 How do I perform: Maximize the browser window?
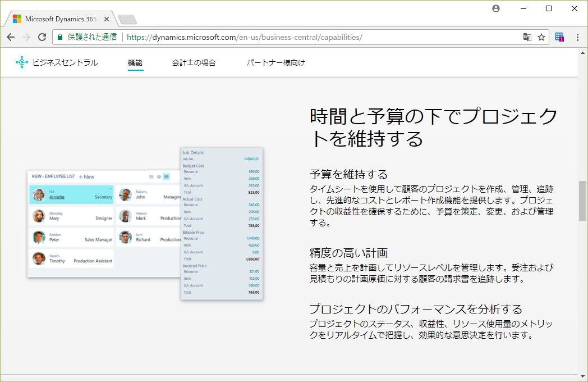coord(549,8)
